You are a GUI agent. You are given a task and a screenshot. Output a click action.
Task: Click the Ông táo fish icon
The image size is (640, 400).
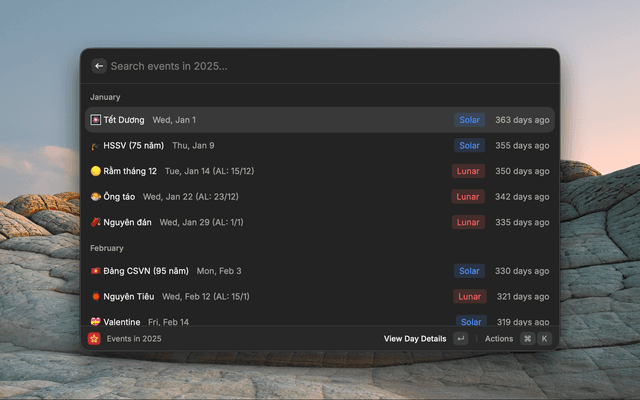coord(95,197)
